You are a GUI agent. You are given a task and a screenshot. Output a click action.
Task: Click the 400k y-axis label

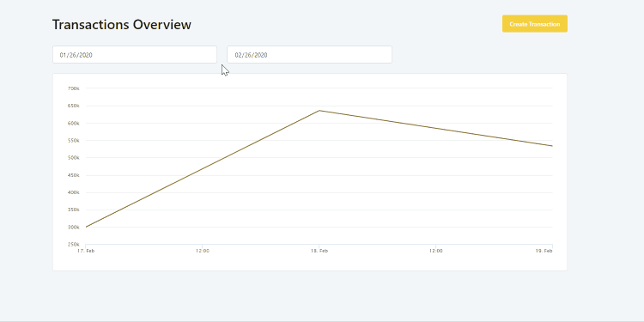(74, 192)
